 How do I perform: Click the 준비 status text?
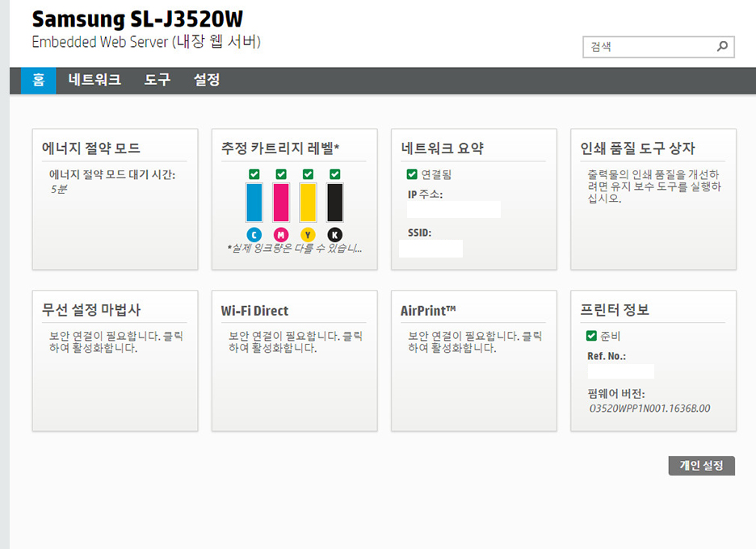pos(611,336)
